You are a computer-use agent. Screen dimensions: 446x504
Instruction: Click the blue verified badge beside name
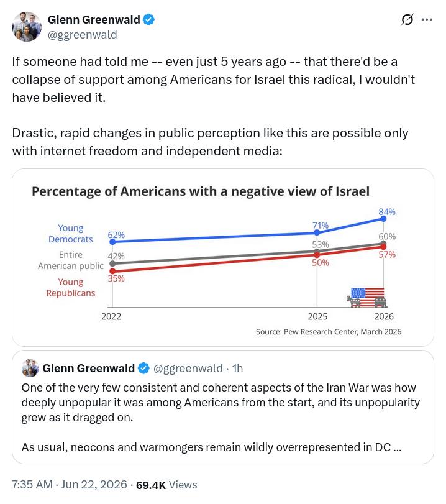[148, 20]
